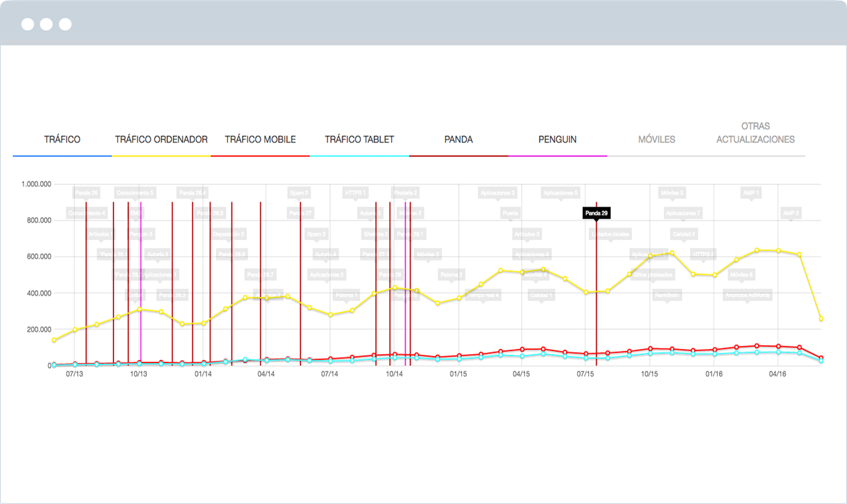Click the PENGUIN legend item
The image size is (847, 504).
tap(557, 139)
